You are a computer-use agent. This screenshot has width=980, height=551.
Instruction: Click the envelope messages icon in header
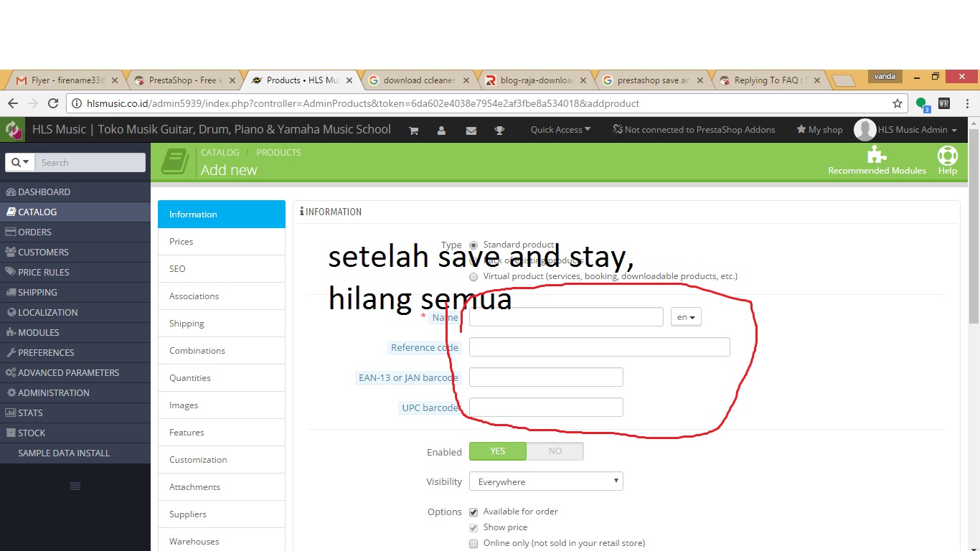click(471, 131)
